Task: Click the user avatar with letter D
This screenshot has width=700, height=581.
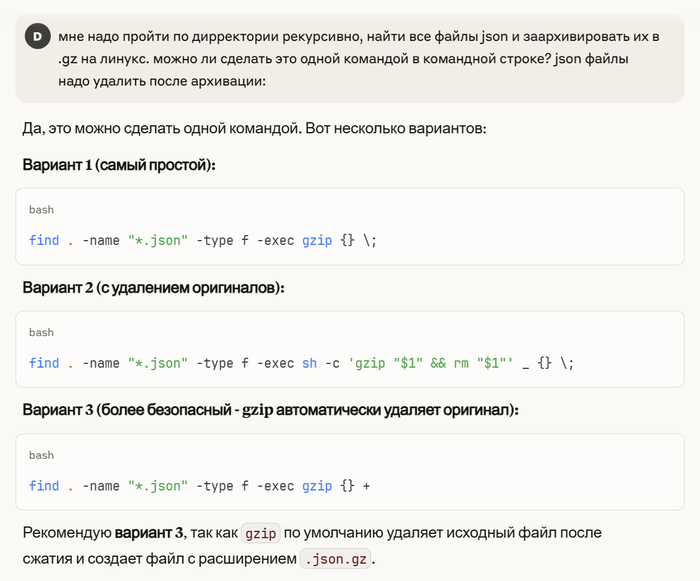Action: [x=37, y=37]
